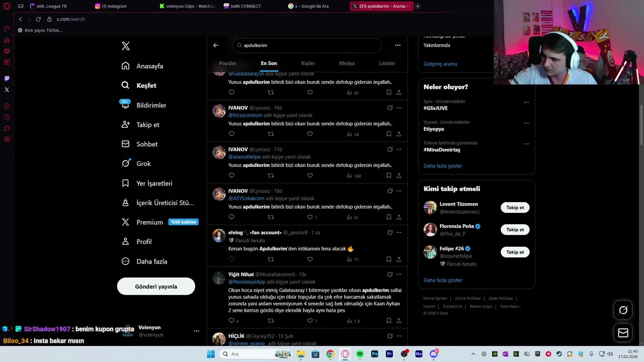Go to Anasayfa in X sidebar
This screenshot has width=644, height=362.
[x=142, y=66]
